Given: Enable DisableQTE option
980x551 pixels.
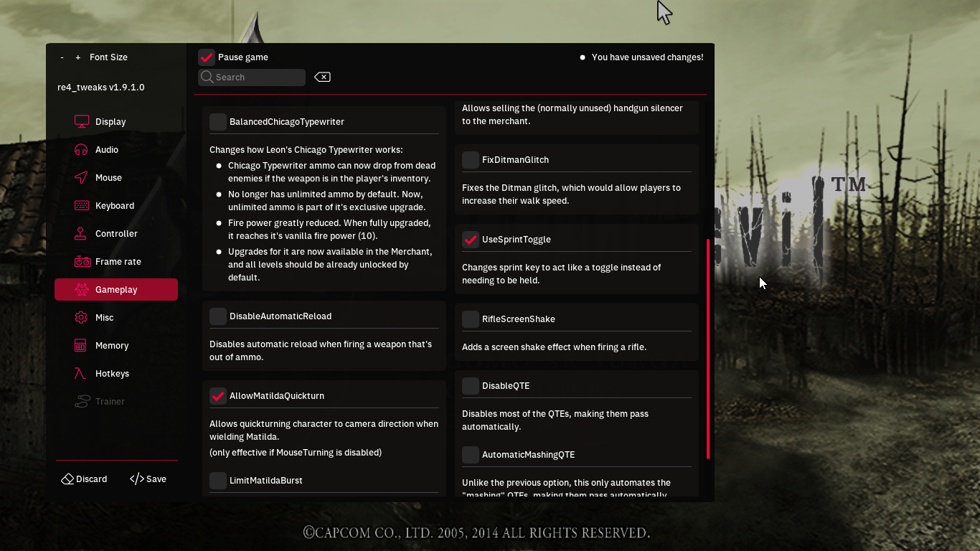Looking at the screenshot, I should 471,386.
